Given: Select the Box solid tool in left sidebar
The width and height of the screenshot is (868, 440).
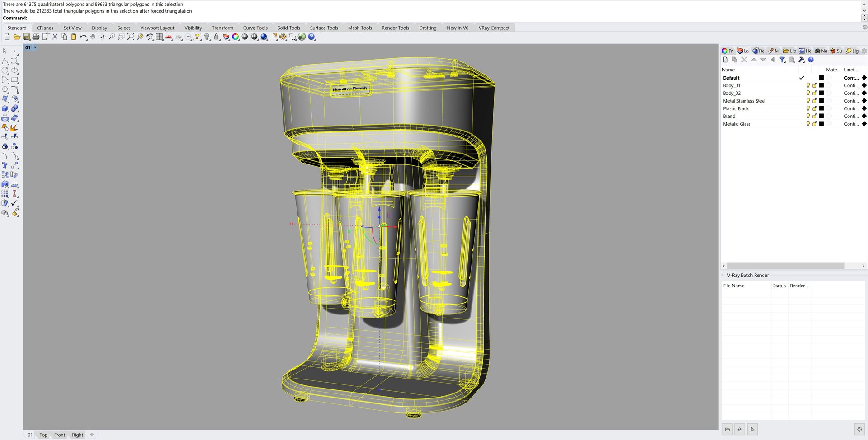Looking at the screenshot, I should pyautogui.click(x=5, y=108).
